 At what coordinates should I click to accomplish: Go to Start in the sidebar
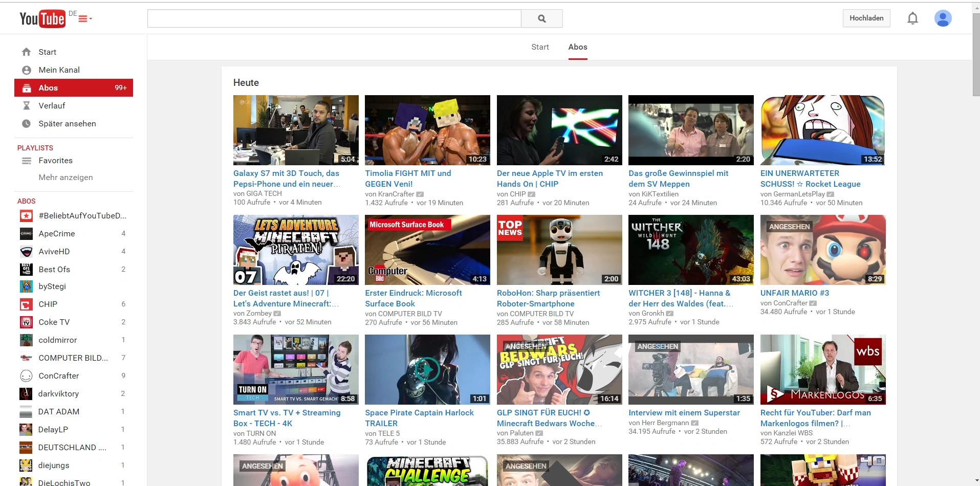click(x=74, y=52)
